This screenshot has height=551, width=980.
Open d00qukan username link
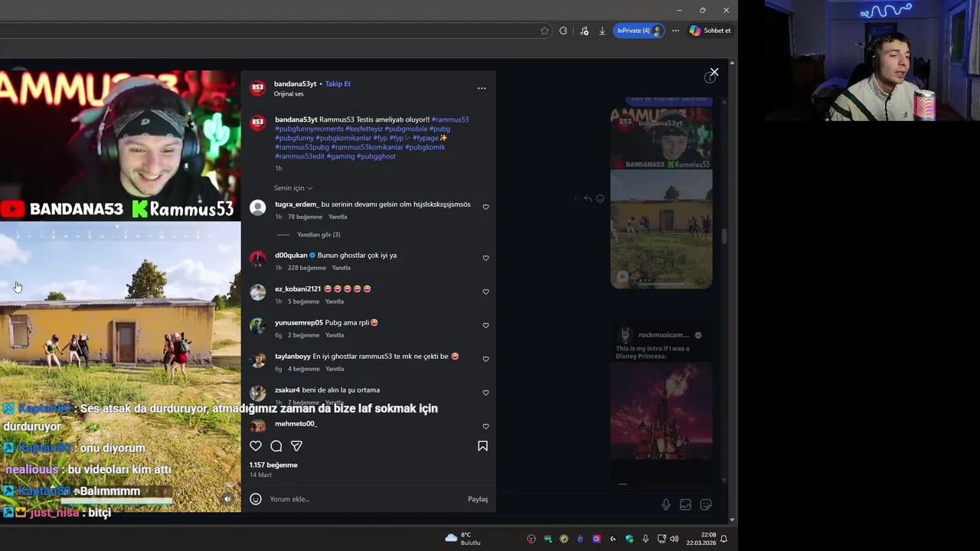291,255
